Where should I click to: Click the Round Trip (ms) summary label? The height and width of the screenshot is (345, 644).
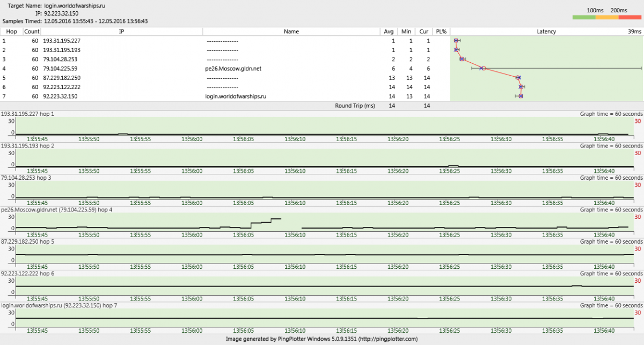point(355,106)
